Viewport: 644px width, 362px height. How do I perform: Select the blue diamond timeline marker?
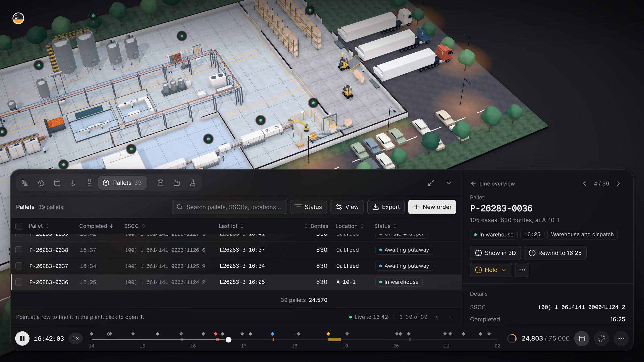[273, 334]
